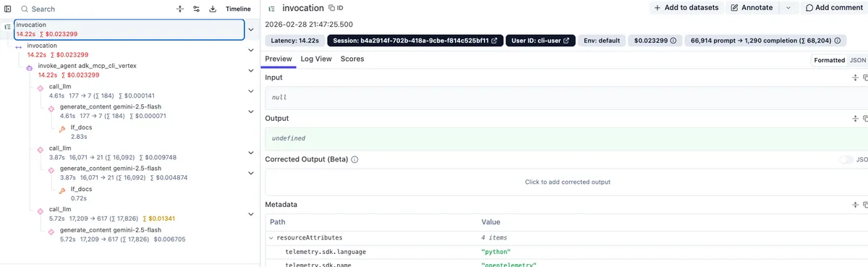The width and height of the screenshot is (868, 267).
Task: Switch to the Scores tab
Action: click(352, 59)
